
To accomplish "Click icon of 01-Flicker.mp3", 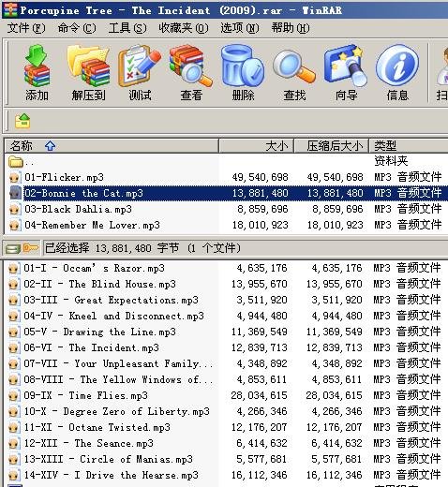I will pyautogui.click(x=14, y=178).
